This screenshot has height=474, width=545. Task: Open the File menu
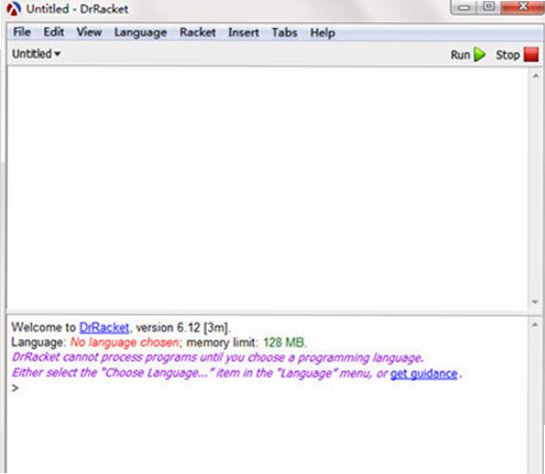22,32
